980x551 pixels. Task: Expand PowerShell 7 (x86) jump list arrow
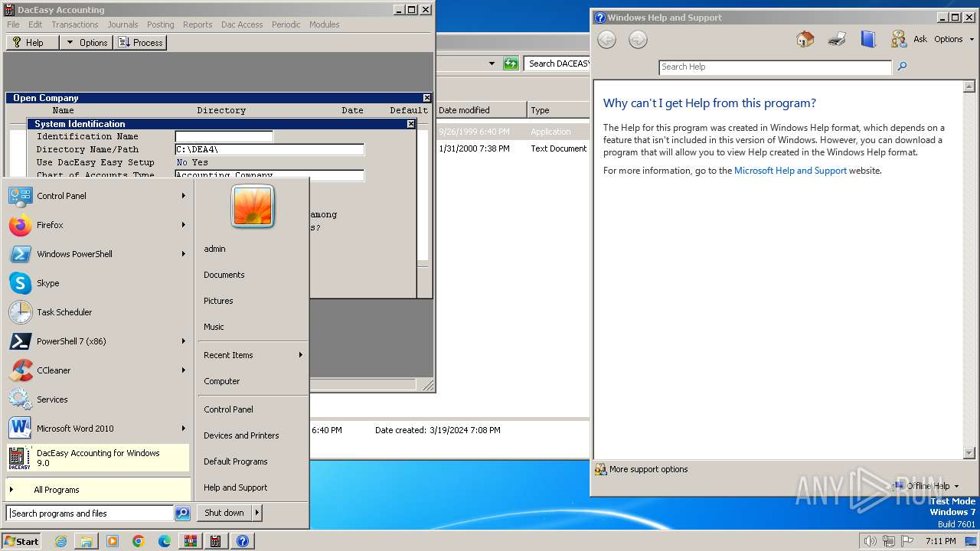click(x=184, y=341)
